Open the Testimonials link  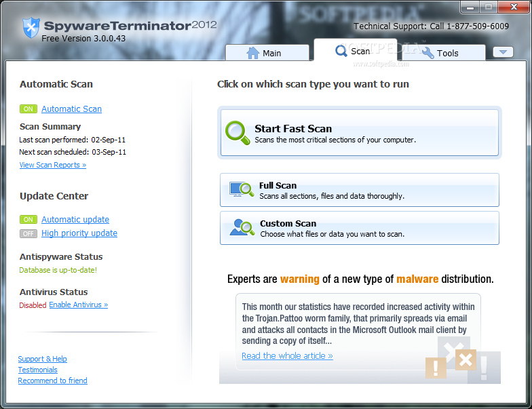click(38, 370)
